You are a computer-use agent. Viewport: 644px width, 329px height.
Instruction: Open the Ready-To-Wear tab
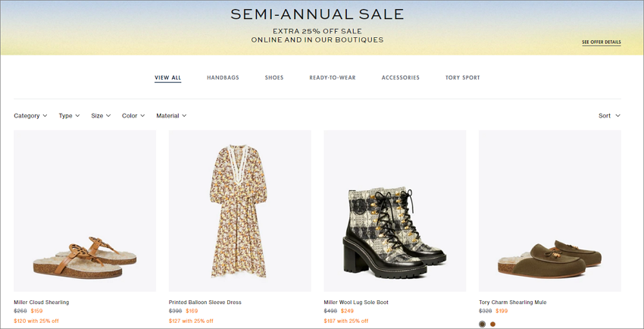333,77
